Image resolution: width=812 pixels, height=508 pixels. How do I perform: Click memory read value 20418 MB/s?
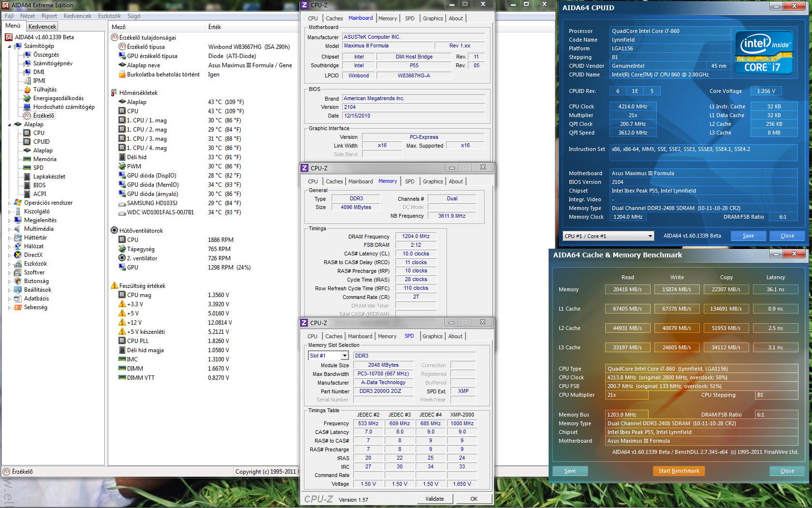click(627, 289)
